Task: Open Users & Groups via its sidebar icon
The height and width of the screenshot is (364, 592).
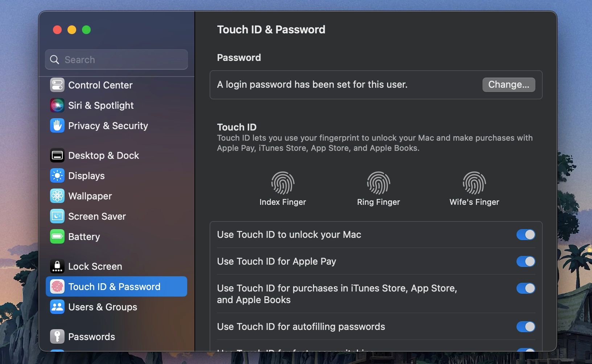Action: 57,307
